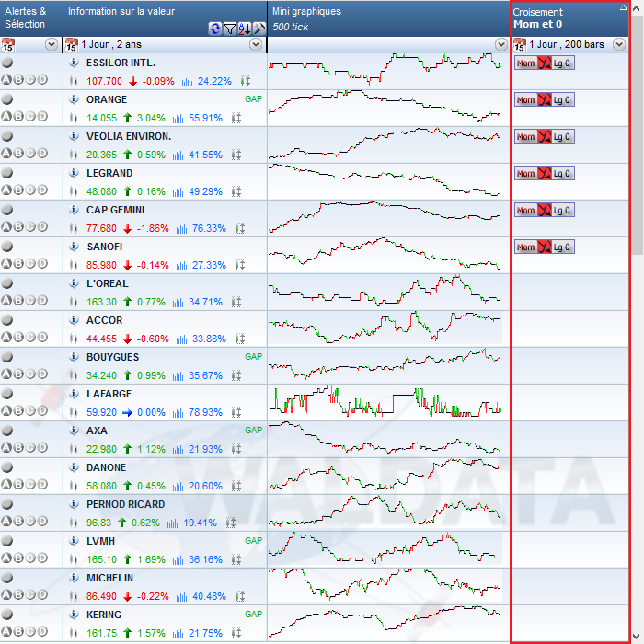Screen dimensions: 644x644
Task: Click volume bars icon for LEGRAND
Action: 178,191
